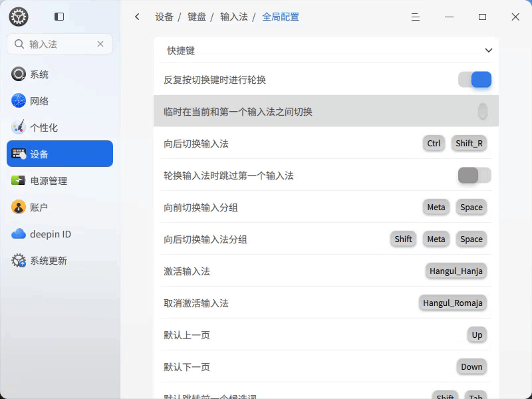Click Meta key in 向后切换输入法分组 row
532x399 pixels.
coord(436,239)
